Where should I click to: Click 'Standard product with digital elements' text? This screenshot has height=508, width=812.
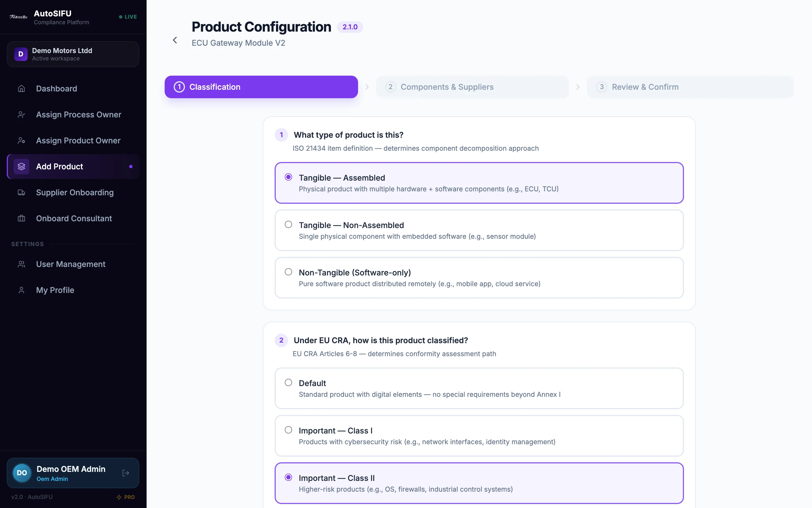coord(429,394)
